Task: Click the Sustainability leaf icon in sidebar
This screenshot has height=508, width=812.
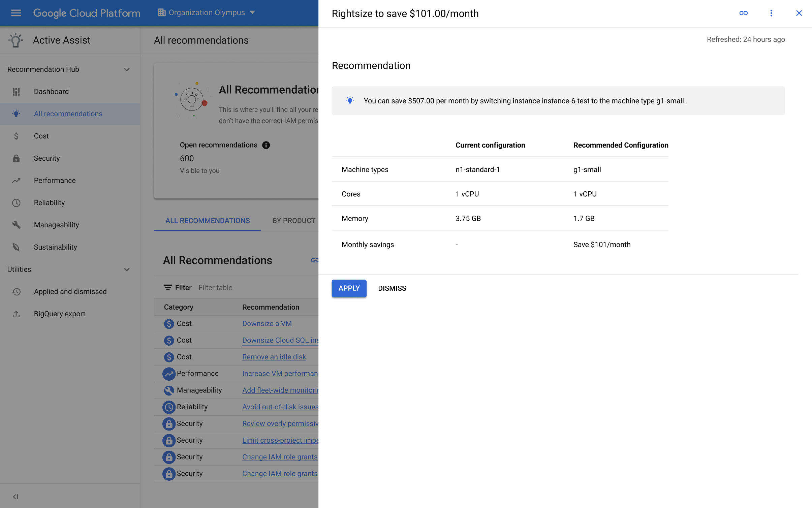Action: [17, 246]
